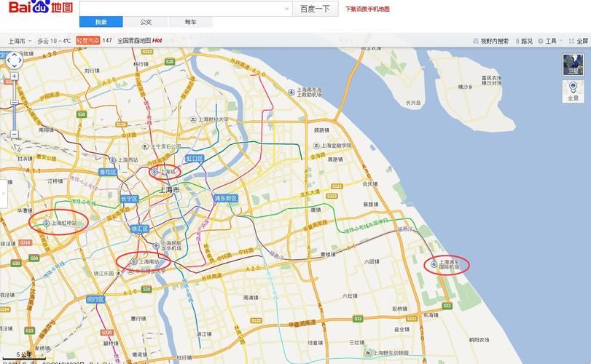This screenshot has height=364, width=591.
Task: Click the 上海野生动物园 zoo icon
Action: tap(368, 353)
